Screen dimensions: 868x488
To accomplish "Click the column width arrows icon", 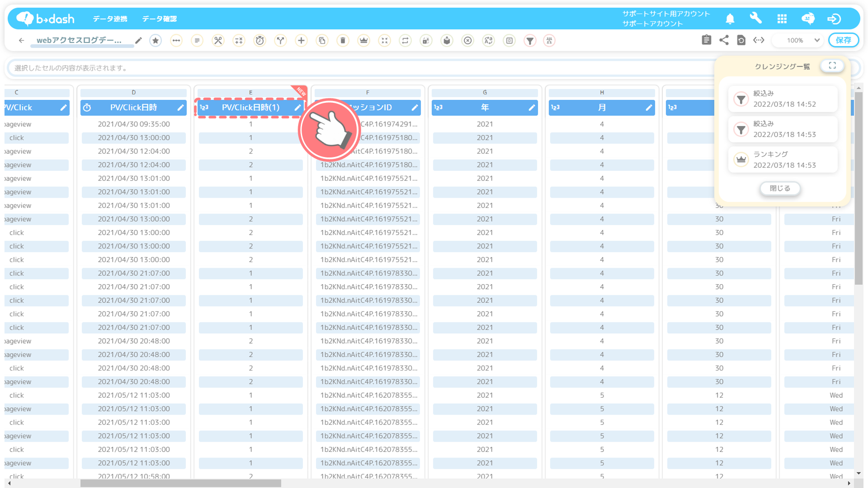I will point(759,40).
